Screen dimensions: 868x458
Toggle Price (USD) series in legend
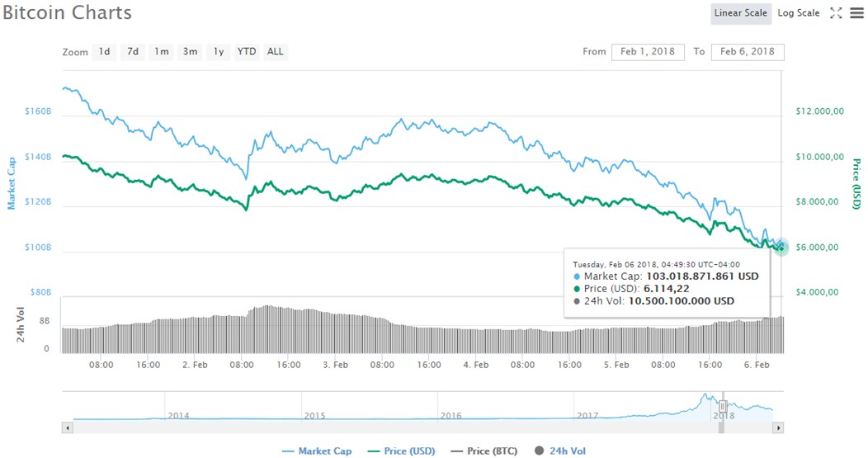click(401, 451)
